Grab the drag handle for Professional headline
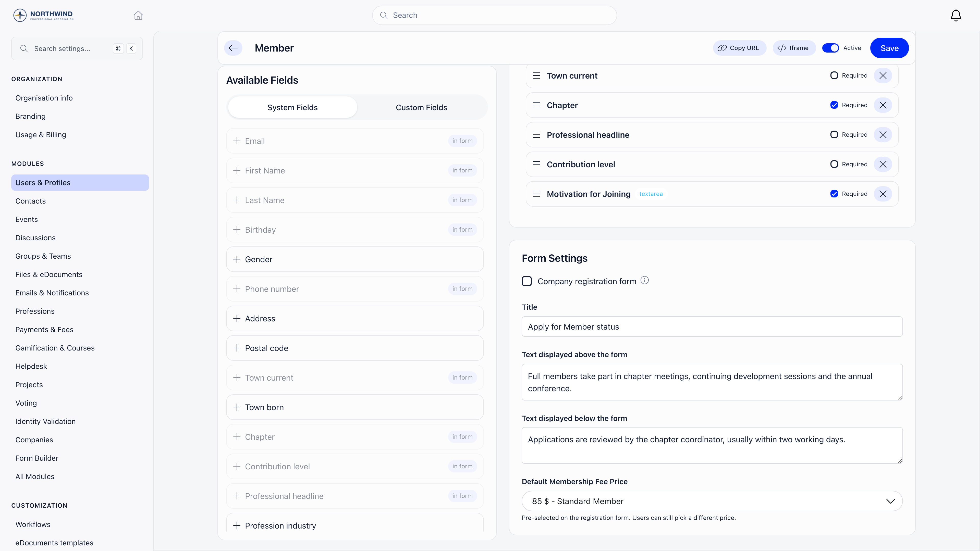Screen dimensions: 980x551 (x=536, y=135)
